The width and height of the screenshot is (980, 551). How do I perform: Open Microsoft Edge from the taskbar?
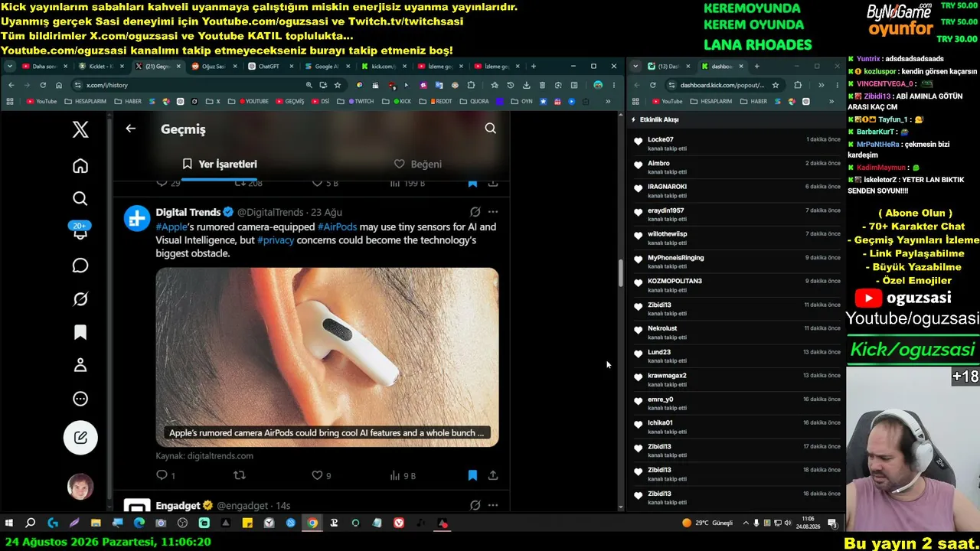(x=139, y=523)
